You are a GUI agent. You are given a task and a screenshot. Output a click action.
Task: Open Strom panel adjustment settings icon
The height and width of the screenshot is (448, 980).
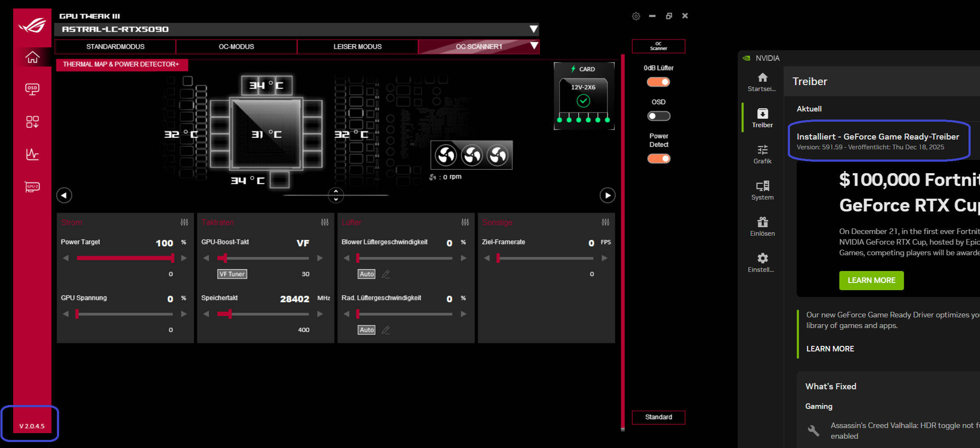click(184, 222)
